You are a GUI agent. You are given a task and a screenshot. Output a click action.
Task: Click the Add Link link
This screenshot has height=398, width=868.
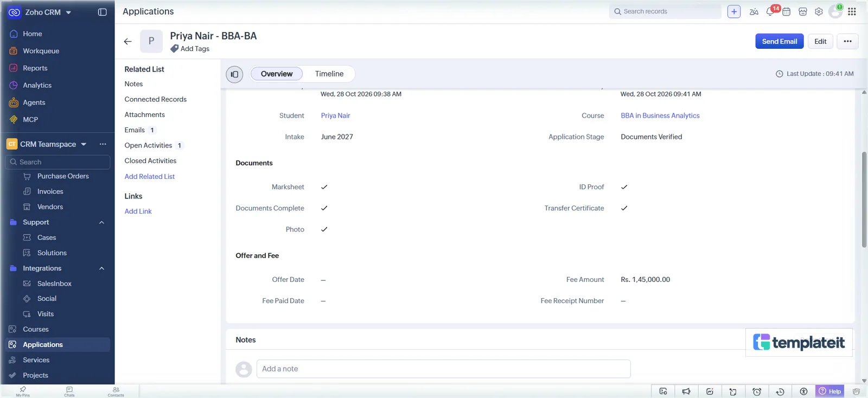[138, 211]
